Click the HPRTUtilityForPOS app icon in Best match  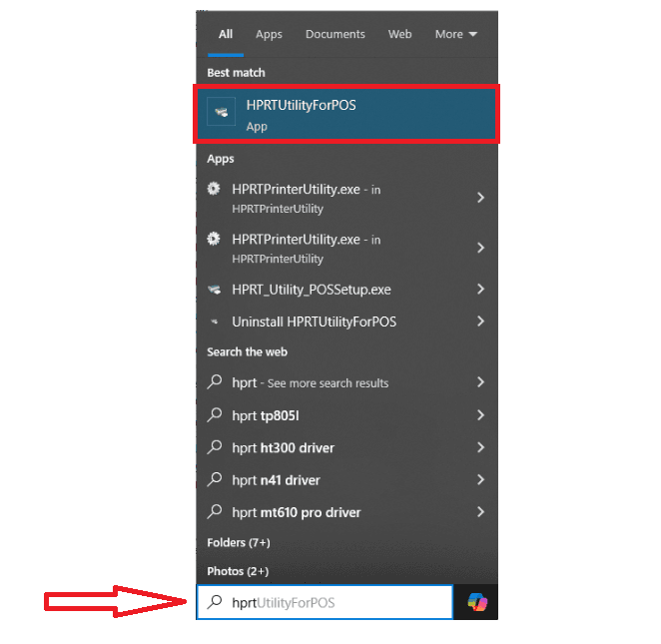coord(221,113)
